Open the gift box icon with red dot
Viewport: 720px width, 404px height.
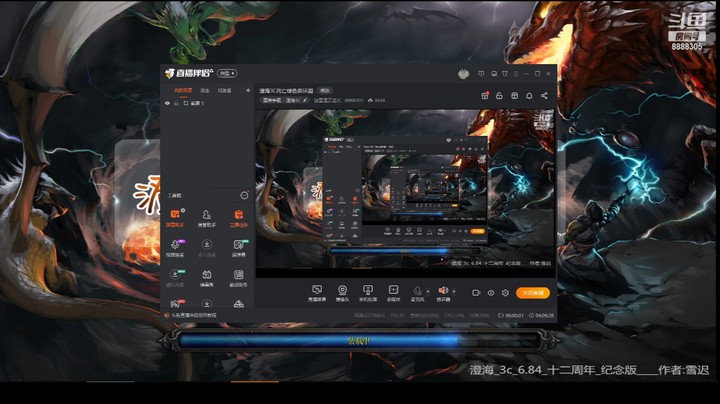coord(485,95)
